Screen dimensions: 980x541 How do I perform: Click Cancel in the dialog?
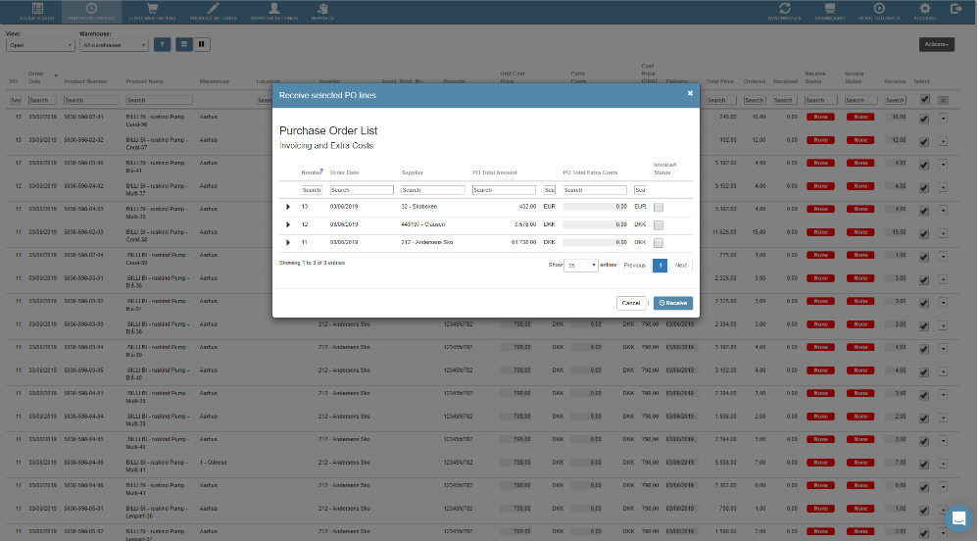click(631, 304)
